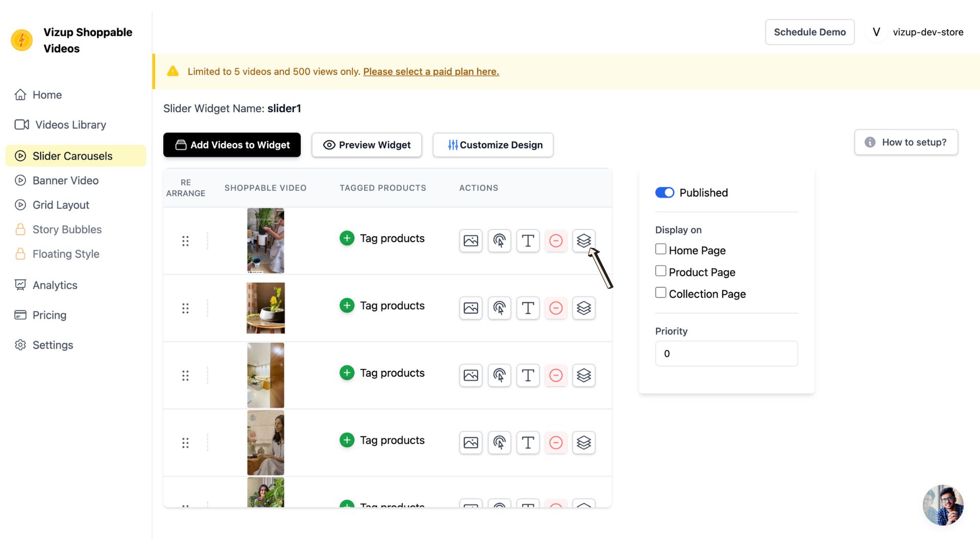This screenshot has height=551, width=980.
Task: Click the layers icon in first video row
Action: coord(583,240)
